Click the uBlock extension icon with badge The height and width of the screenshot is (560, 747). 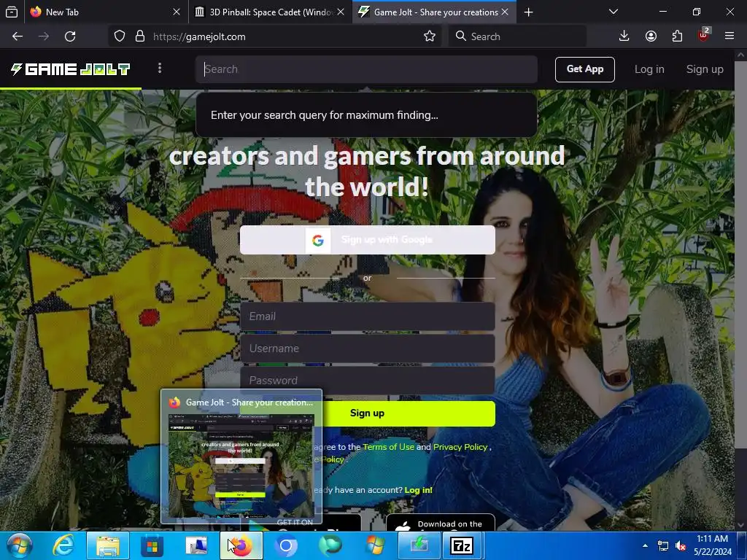[704, 35]
